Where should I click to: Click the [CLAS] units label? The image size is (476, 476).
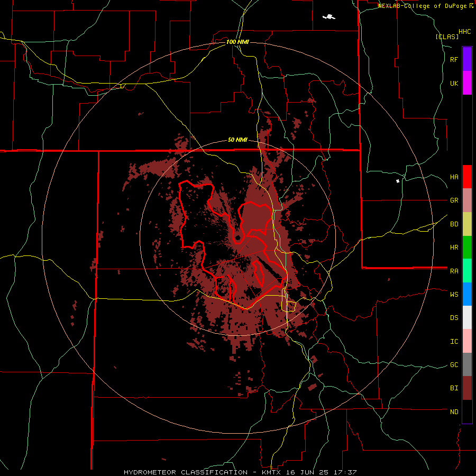coord(447,37)
